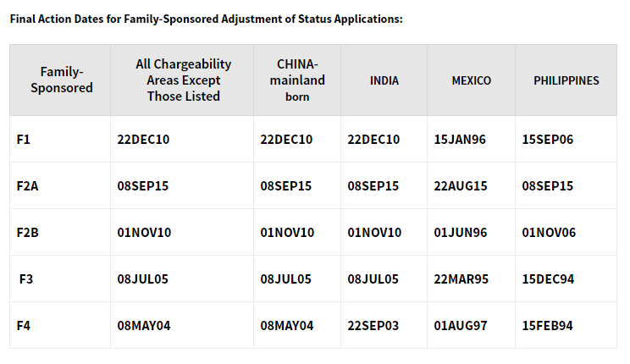630x364 pixels.
Task: Select Mexico F2A date 22AUG15
Action: (x=461, y=186)
